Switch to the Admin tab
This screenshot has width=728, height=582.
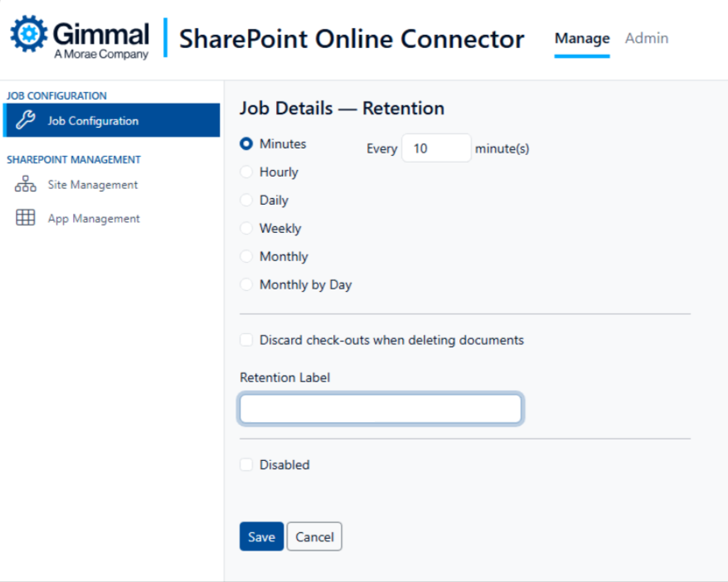point(646,38)
